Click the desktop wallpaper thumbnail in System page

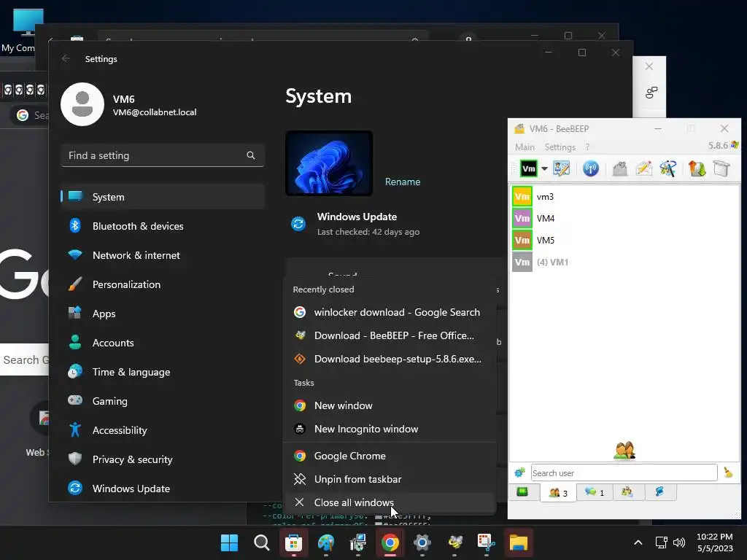pos(329,163)
